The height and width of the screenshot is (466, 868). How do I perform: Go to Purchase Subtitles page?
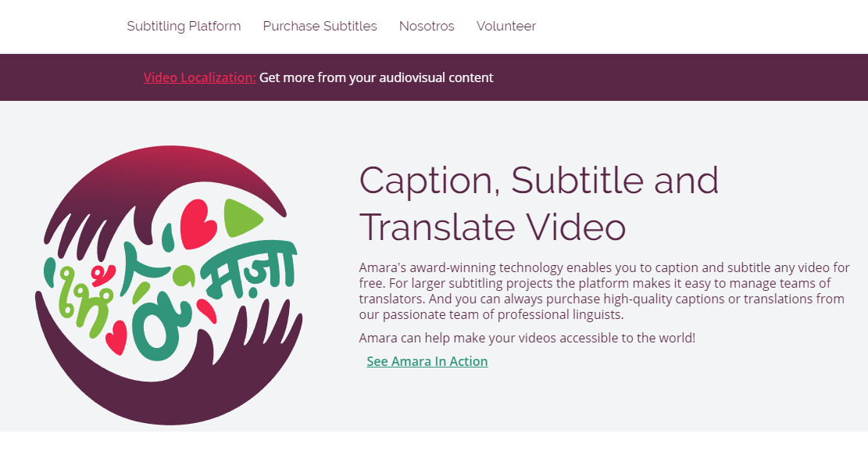pyautogui.click(x=320, y=26)
